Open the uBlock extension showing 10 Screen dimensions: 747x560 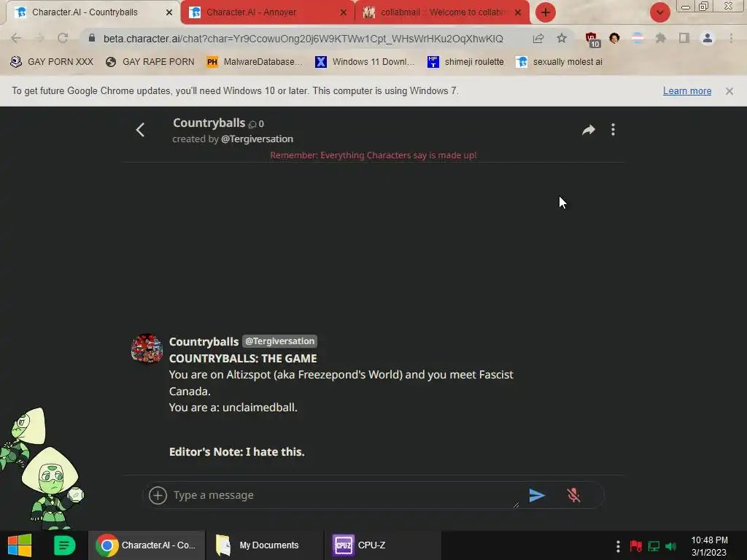[x=592, y=39]
